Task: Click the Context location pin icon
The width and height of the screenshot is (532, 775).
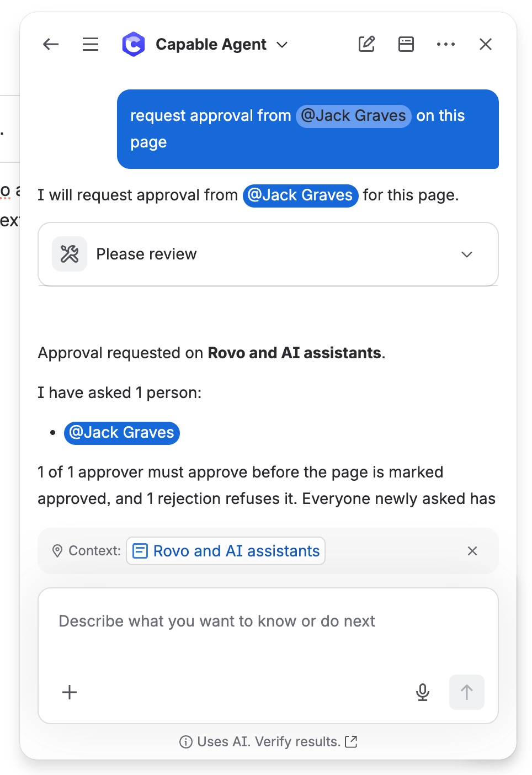Action: coord(57,551)
